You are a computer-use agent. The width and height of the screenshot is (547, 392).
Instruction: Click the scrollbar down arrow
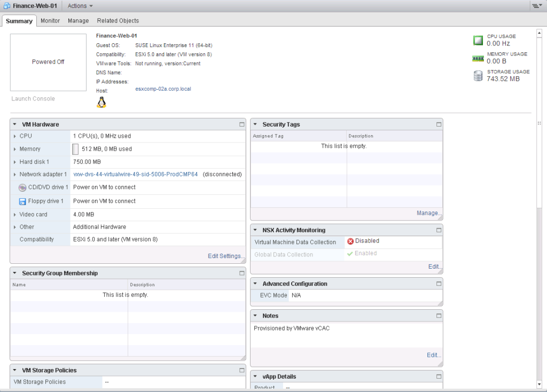540,385
